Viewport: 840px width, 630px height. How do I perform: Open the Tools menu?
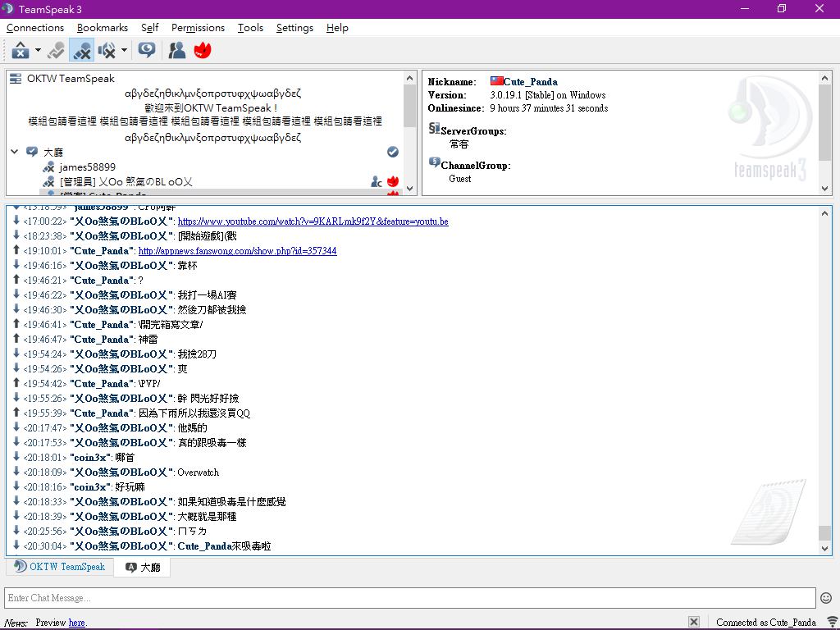click(251, 28)
